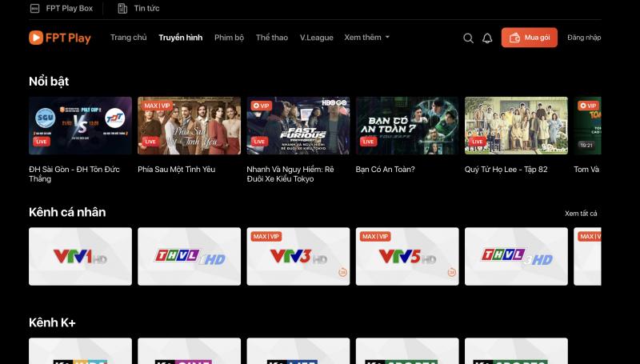The image size is (640, 364).
Task: Open the V.League tab
Action: click(316, 38)
